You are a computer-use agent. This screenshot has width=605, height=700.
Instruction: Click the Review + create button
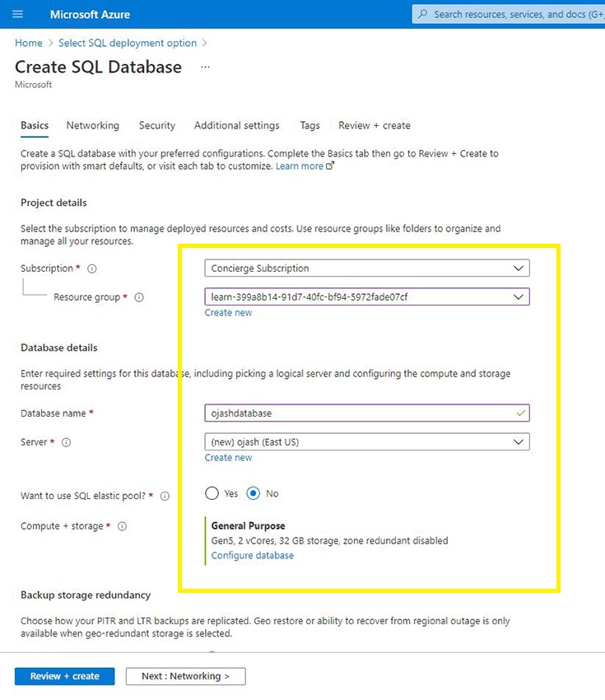pos(65,676)
